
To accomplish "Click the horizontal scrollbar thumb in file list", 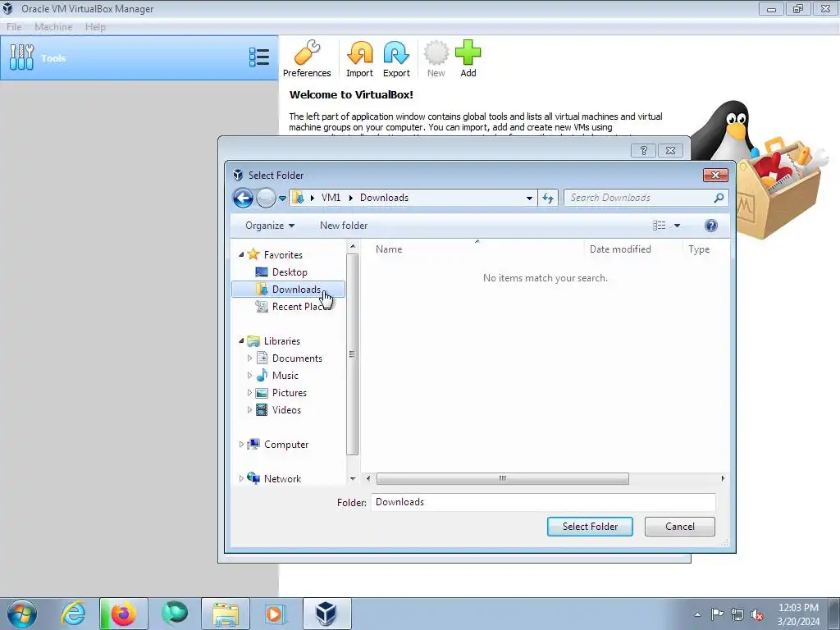I will point(503,478).
